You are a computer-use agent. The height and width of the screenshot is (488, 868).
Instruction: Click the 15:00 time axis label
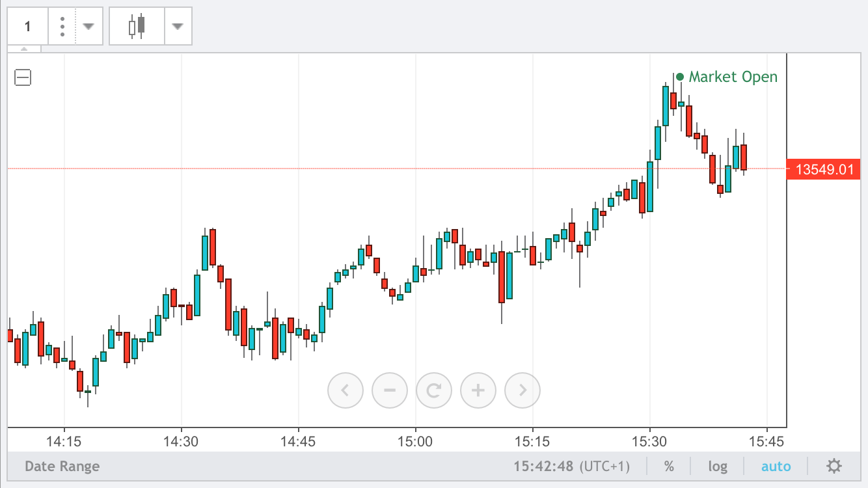[x=415, y=441]
